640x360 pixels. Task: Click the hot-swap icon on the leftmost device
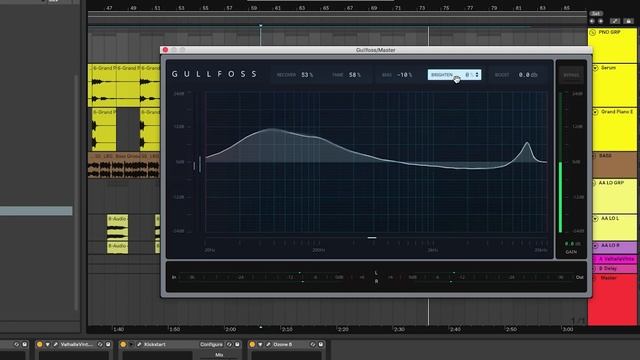coord(17,344)
